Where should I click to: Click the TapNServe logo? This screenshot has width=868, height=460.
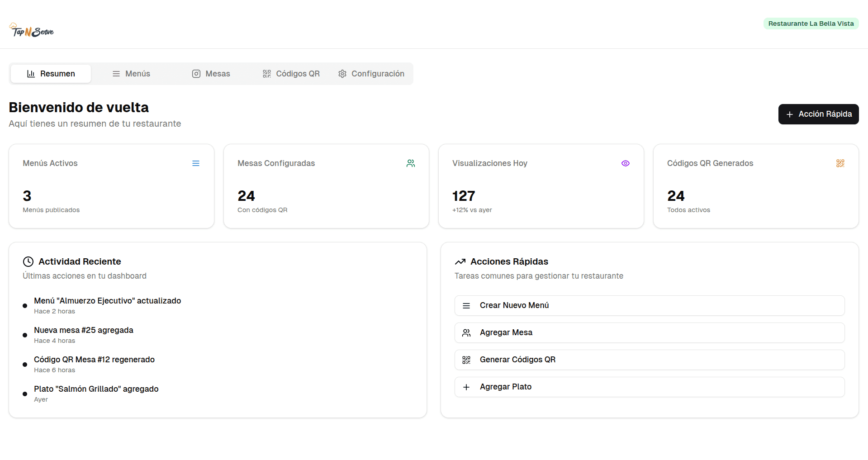pos(32,30)
